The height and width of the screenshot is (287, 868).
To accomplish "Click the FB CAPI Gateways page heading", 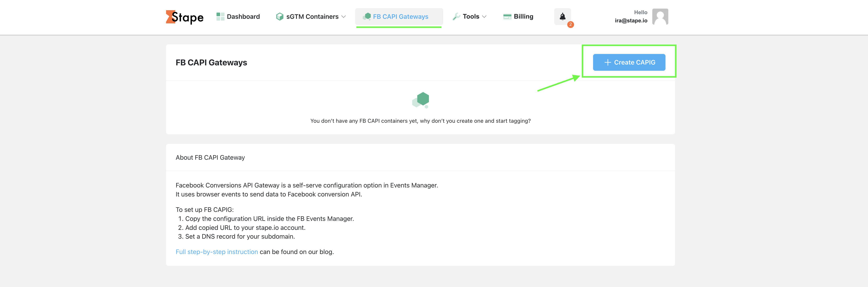I will (x=211, y=63).
